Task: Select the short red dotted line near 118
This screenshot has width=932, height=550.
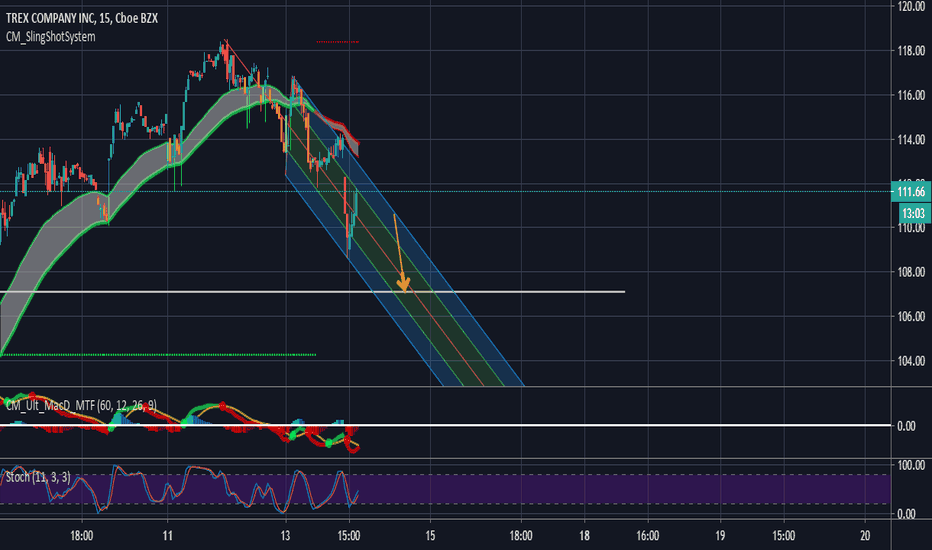Action: point(338,42)
